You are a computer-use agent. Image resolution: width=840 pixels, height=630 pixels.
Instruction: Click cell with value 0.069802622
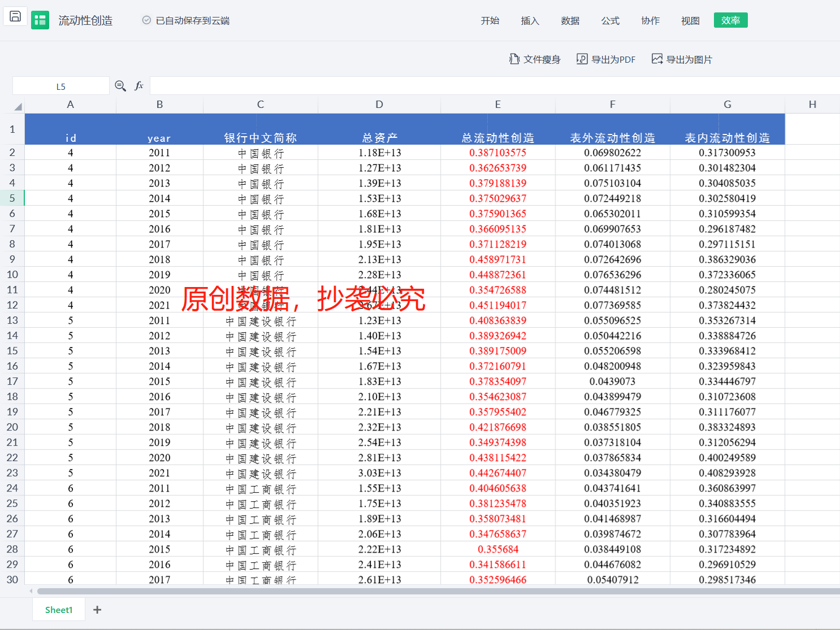coord(613,153)
